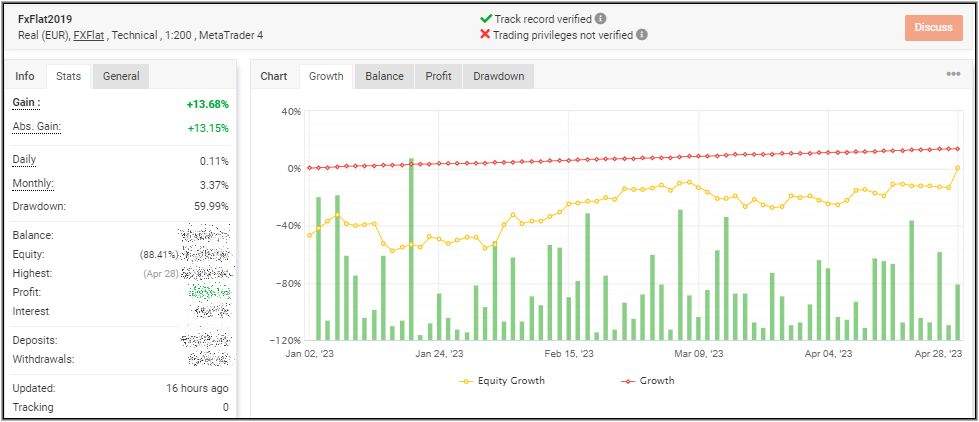Open the FXFlat broker link
This screenshot has height=422, width=979.
[x=90, y=35]
